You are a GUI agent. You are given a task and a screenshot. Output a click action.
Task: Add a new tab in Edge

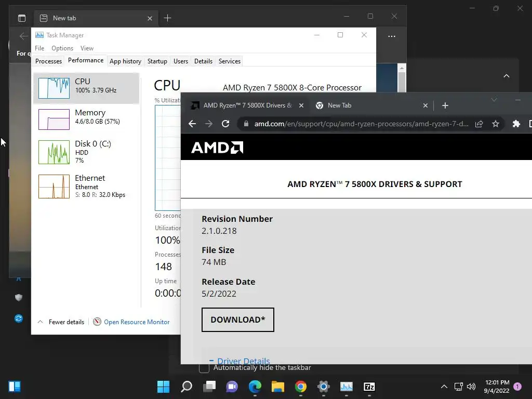pos(167,18)
